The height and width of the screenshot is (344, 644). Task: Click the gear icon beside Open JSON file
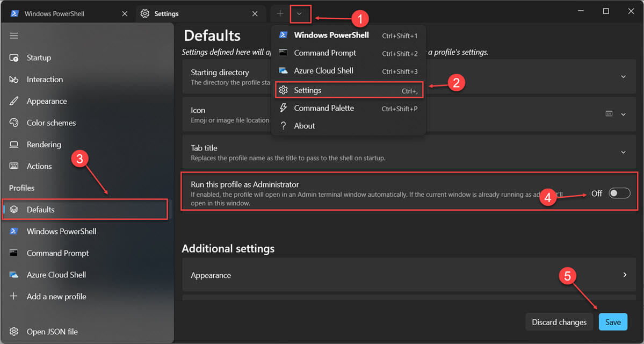click(14, 332)
